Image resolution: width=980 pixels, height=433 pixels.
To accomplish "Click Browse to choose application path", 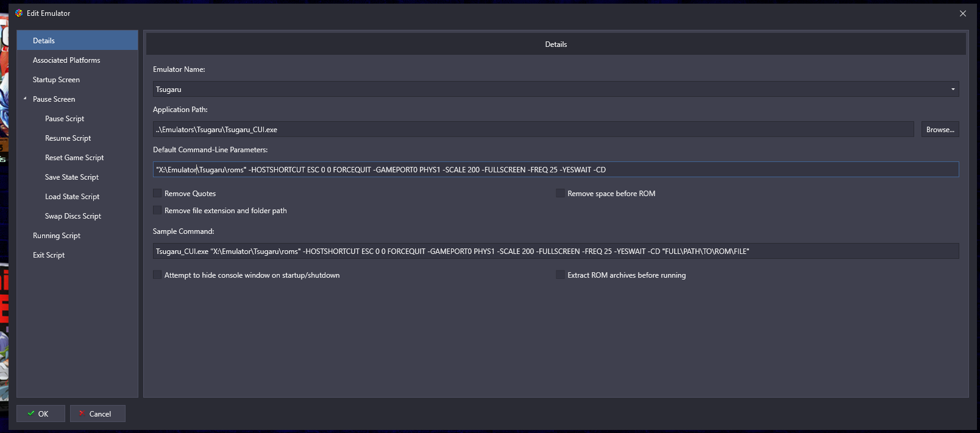I will (x=940, y=129).
